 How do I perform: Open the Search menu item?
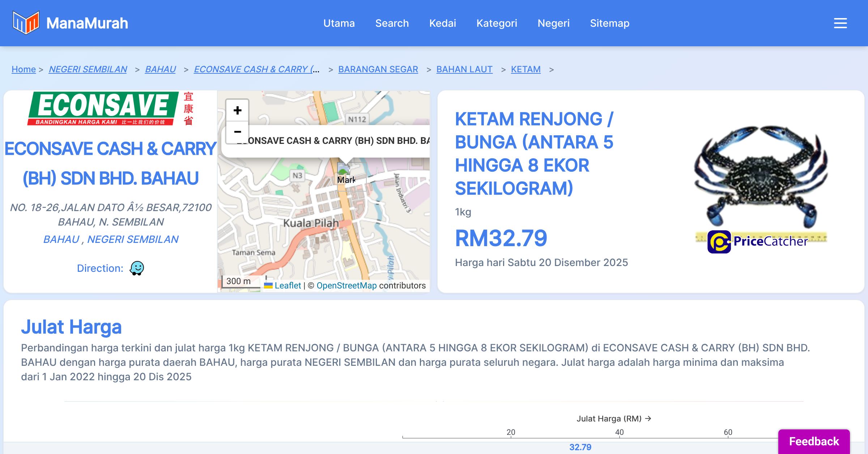[x=392, y=23]
